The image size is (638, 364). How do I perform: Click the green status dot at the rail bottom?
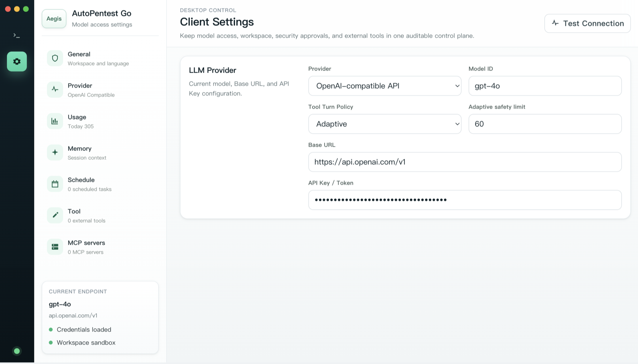17,351
